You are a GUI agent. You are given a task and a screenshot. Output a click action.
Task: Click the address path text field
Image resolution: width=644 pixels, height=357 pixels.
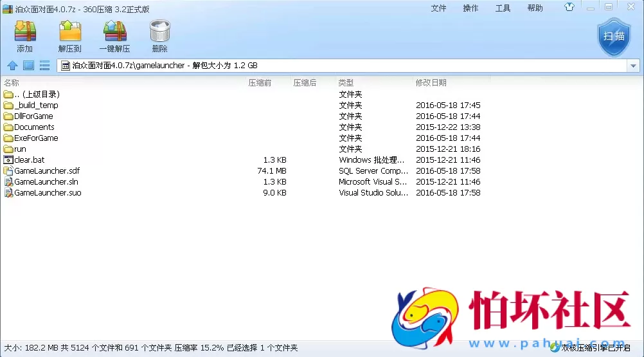(x=342, y=66)
